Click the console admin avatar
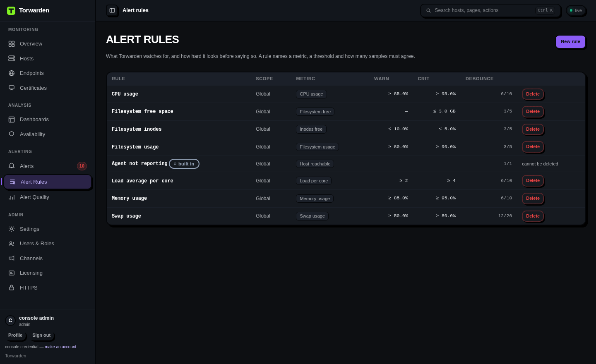Viewport: 596px width, 364px height. point(10,321)
